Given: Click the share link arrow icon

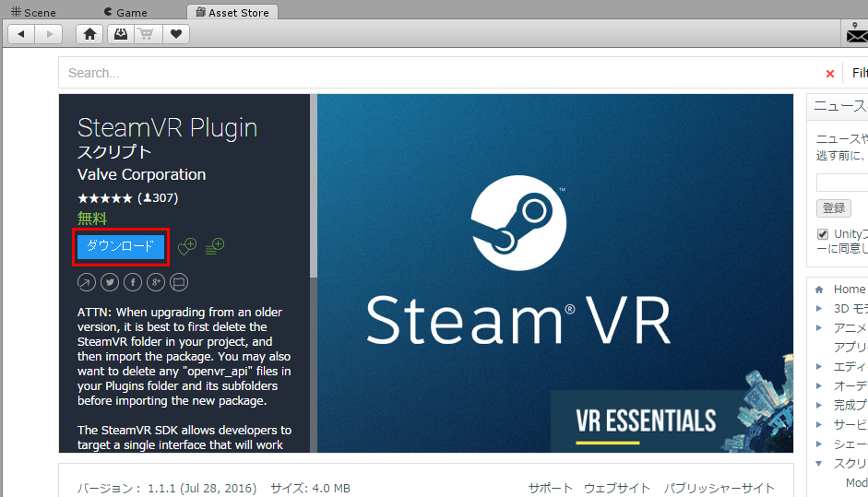Looking at the screenshot, I should (87, 282).
